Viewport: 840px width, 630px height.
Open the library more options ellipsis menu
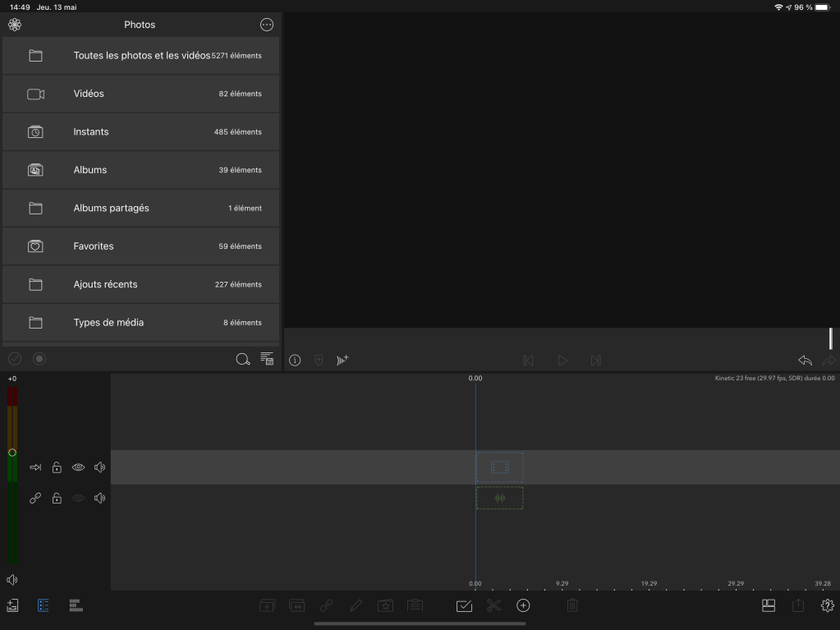pyautogui.click(x=266, y=25)
